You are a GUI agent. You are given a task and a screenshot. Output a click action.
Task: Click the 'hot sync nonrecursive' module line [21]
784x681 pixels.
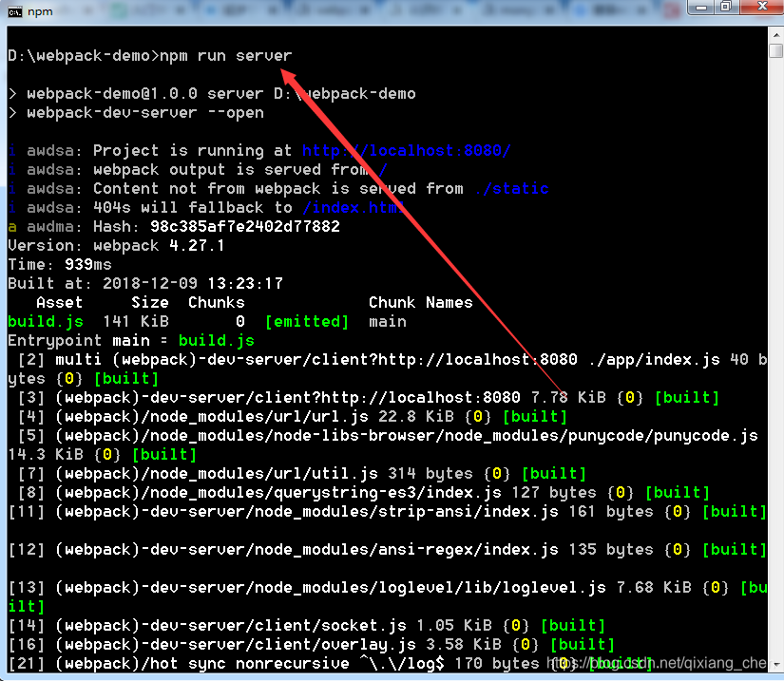[330, 664]
